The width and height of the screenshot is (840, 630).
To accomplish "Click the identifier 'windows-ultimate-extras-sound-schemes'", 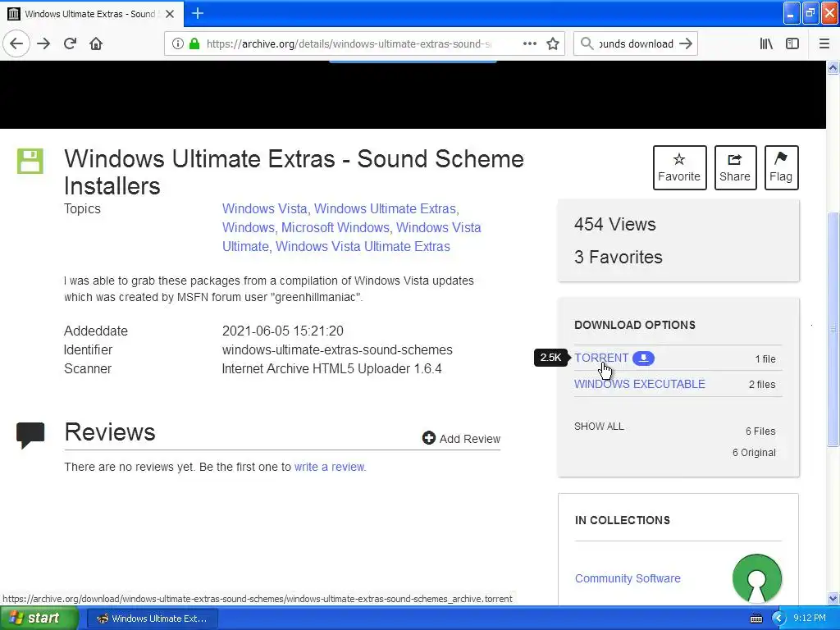I will tap(337, 349).
